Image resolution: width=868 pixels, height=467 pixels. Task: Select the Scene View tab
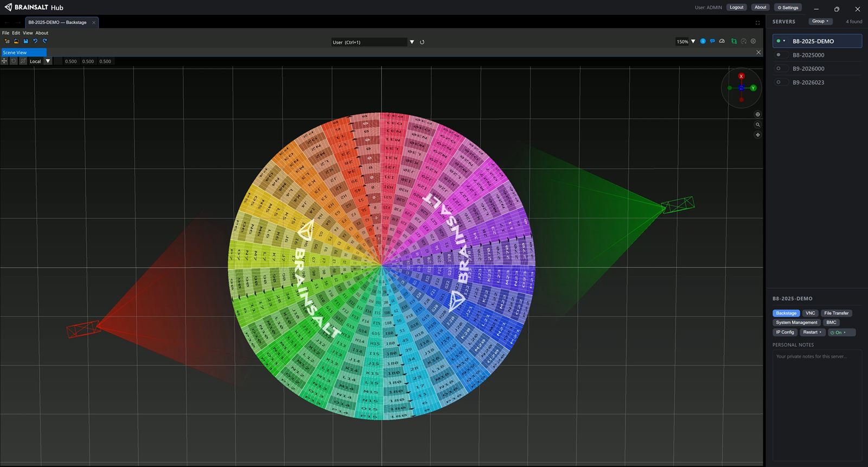[23, 53]
